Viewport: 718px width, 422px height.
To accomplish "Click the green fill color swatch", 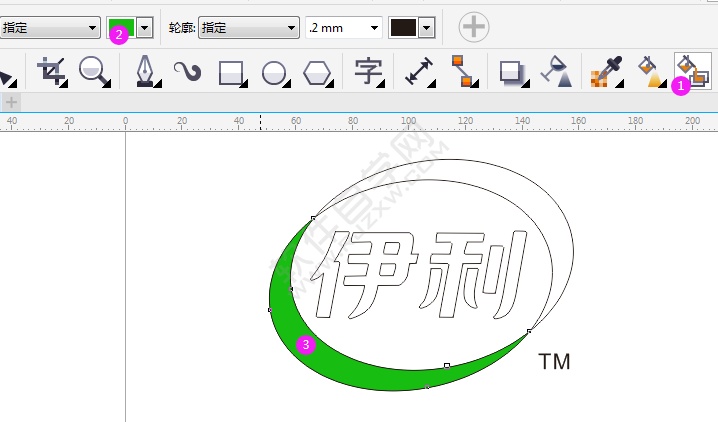I will tap(121, 28).
